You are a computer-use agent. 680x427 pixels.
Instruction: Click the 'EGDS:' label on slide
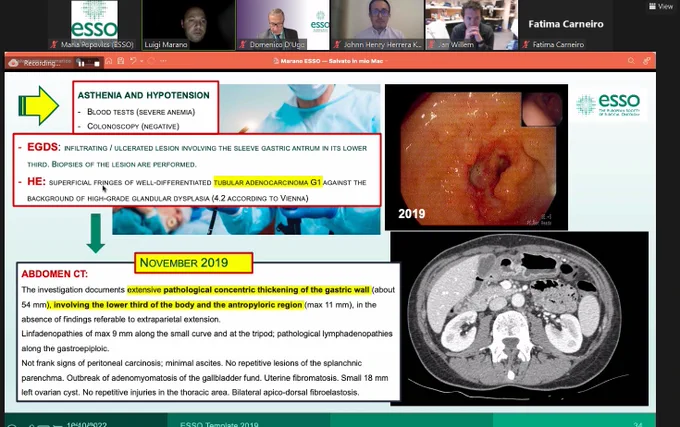[44, 147]
